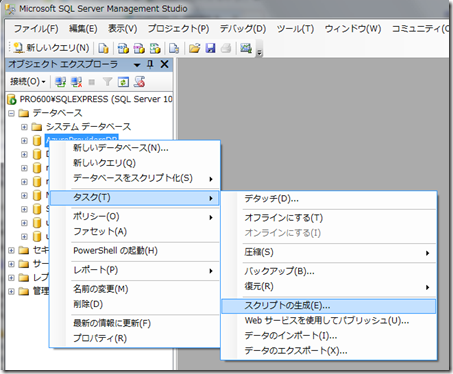Image resolution: width=453 pixels, height=374 pixels.
Task: Click the Save floppy disk icon
Action: [210, 48]
